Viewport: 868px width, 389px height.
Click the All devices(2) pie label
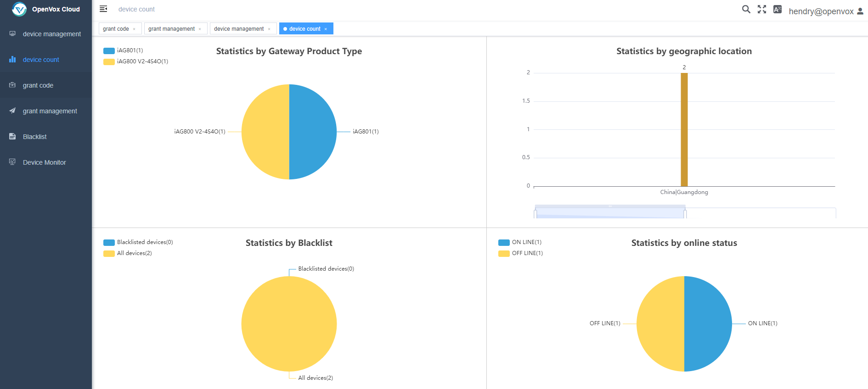316,378
